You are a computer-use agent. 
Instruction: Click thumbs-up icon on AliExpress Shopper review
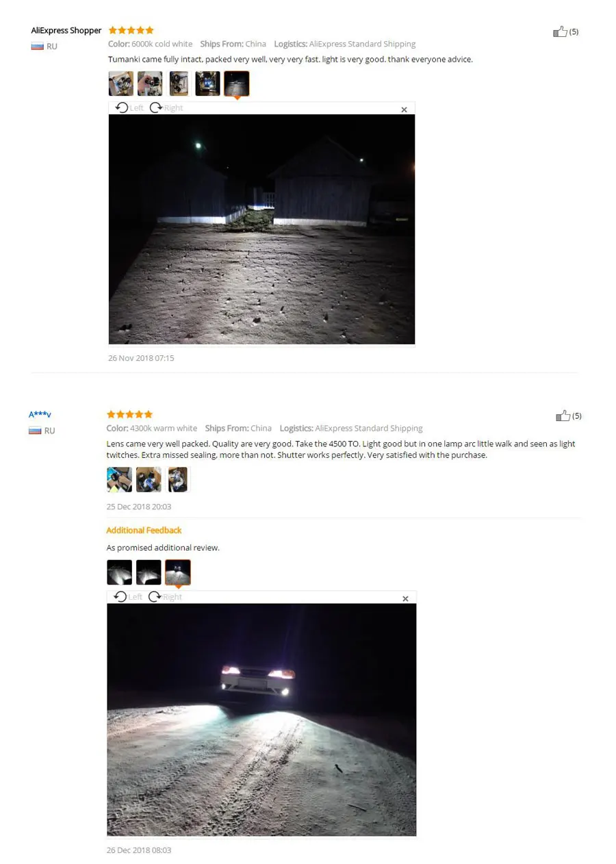tap(560, 31)
